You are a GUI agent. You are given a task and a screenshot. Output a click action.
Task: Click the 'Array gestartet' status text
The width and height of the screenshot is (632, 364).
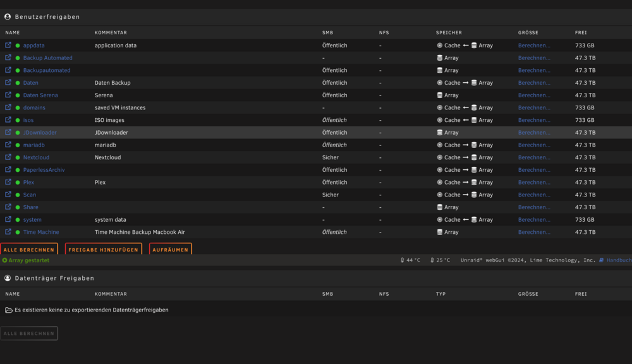(x=28, y=260)
